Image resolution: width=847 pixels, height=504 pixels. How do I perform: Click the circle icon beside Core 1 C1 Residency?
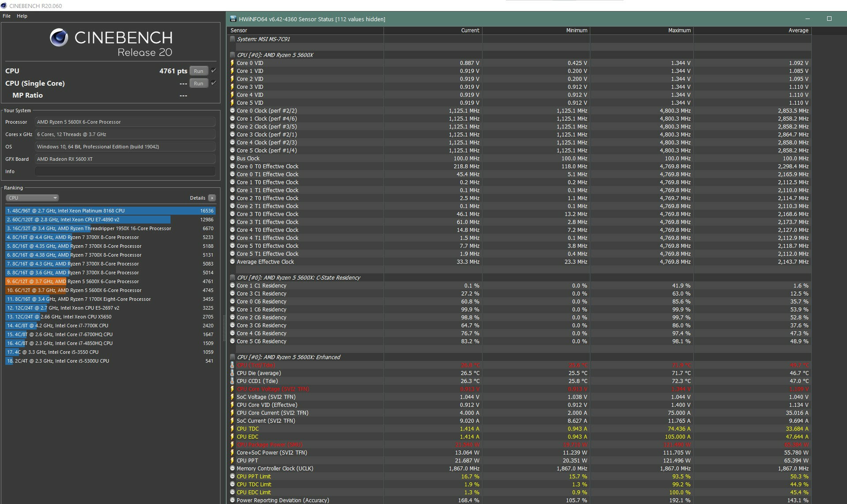[x=232, y=286]
